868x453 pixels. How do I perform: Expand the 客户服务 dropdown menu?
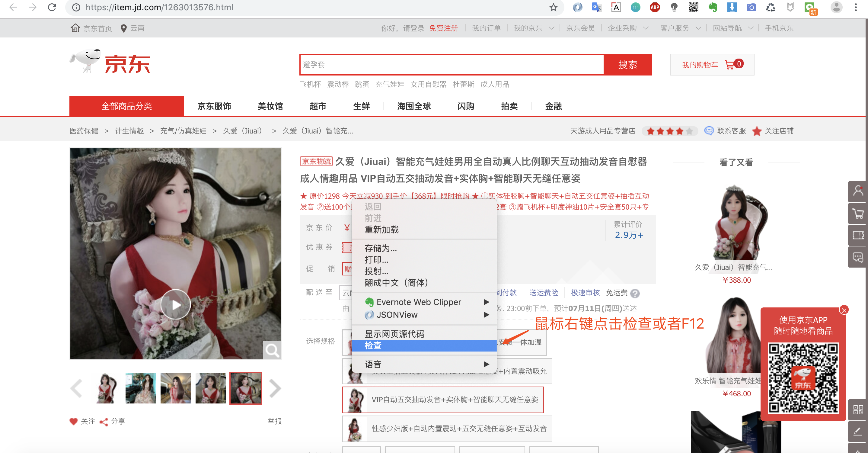click(681, 28)
